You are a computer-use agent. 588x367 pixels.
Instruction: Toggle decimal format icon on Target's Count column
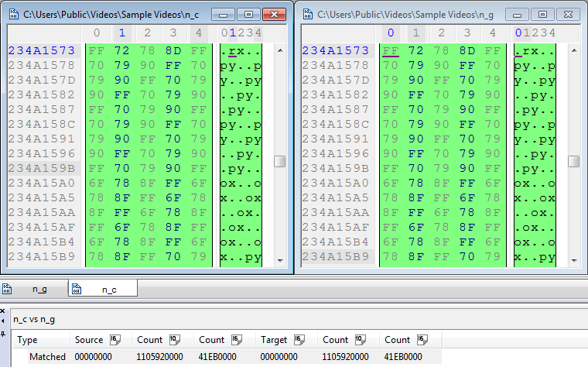click(361, 340)
